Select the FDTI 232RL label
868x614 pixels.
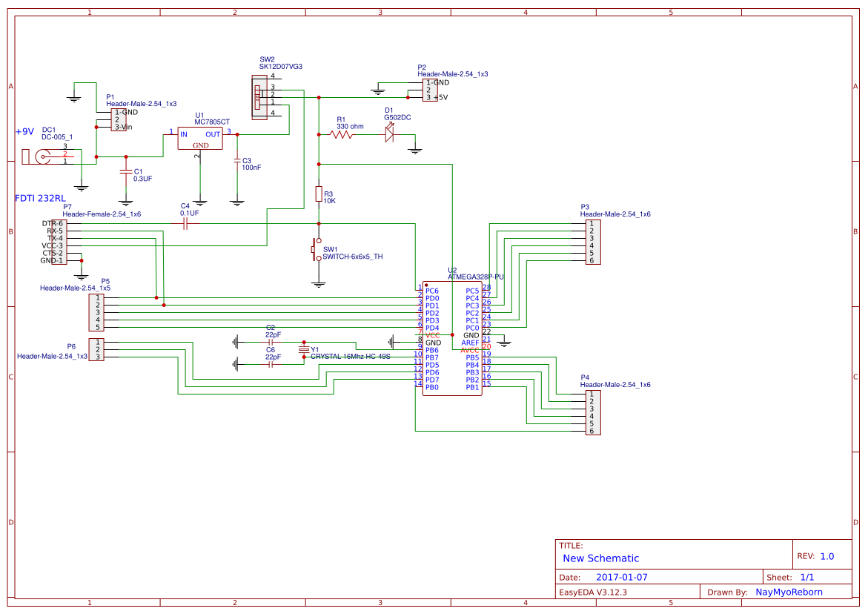41,198
